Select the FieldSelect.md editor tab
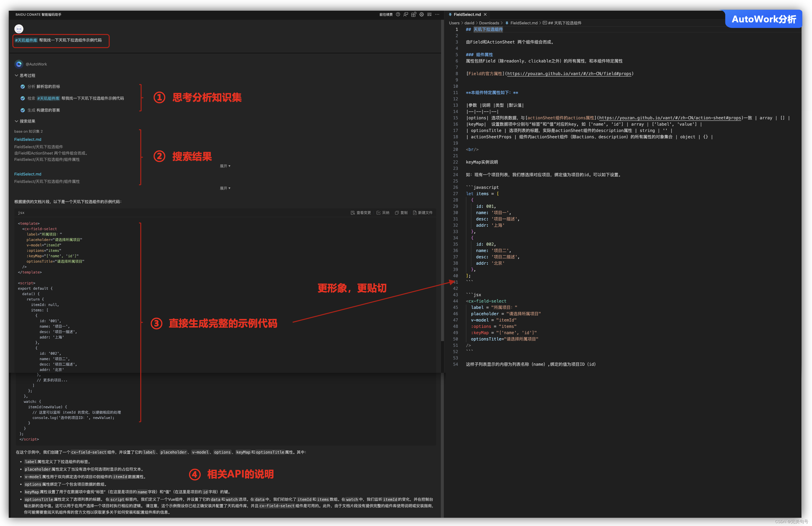Viewport: 812px width, 526px height. [467, 14]
